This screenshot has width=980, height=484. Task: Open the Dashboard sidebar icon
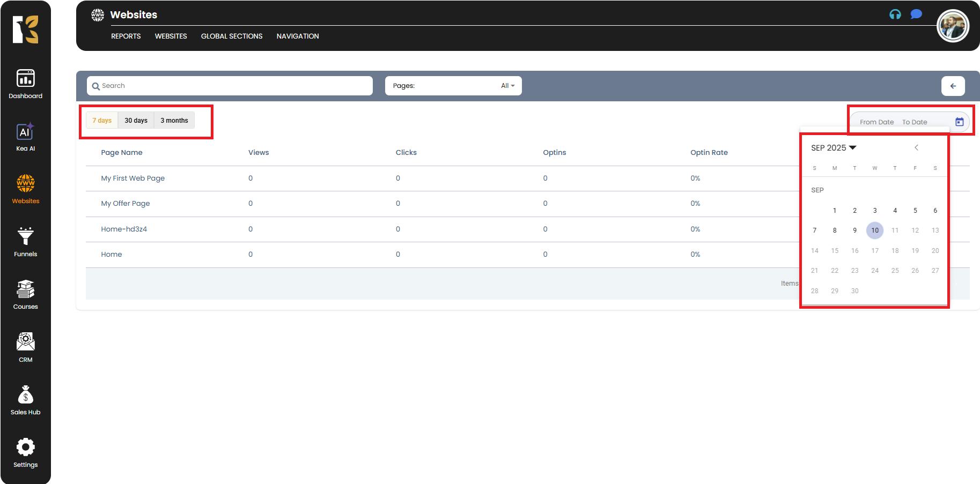pos(25,79)
